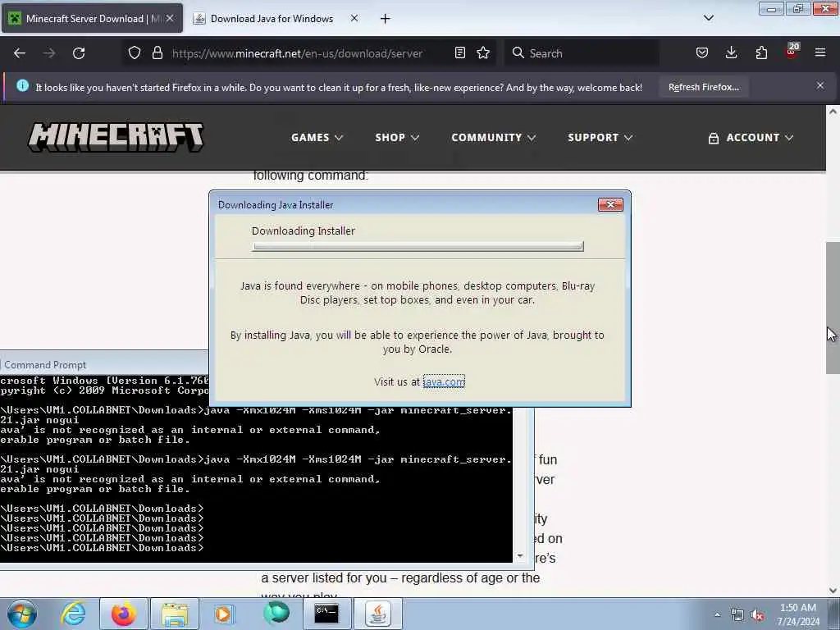The width and height of the screenshot is (840, 630).
Task: Open the Windows Start menu orb
Action: [22, 614]
